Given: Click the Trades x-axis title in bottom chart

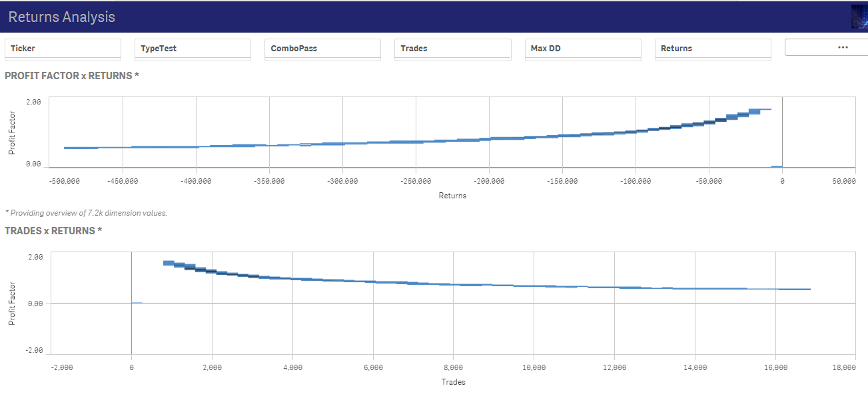Looking at the screenshot, I should pos(453,382).
